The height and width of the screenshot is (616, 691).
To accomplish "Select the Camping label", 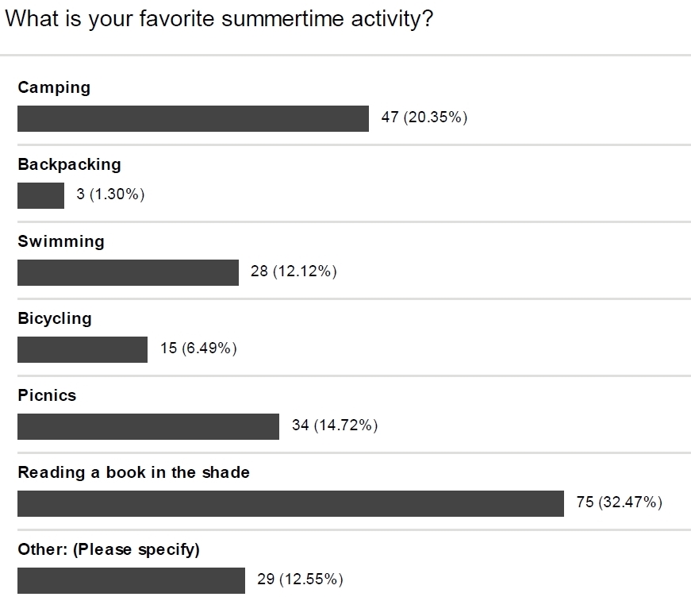I will pyautogui.click(x=54, y=88).
